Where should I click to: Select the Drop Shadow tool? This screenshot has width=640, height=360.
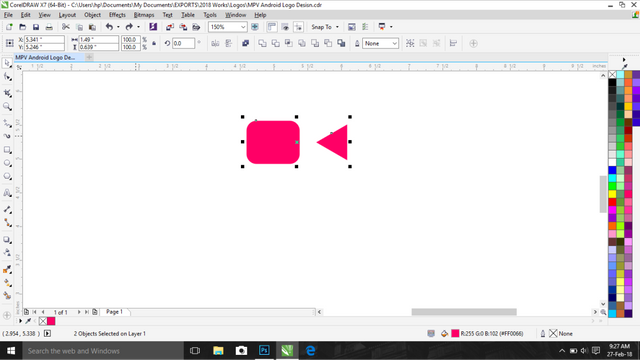[7, 240]
